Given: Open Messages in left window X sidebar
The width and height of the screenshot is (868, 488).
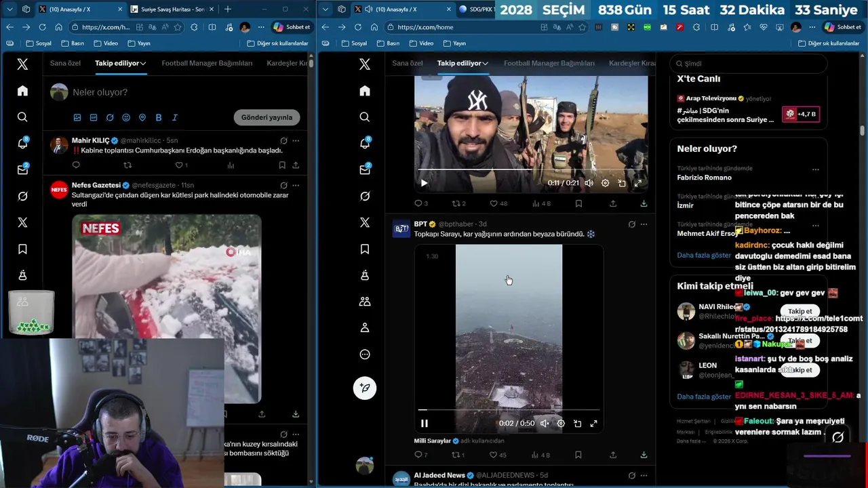Looking at the screenshot, I should (x=22, y=169).
